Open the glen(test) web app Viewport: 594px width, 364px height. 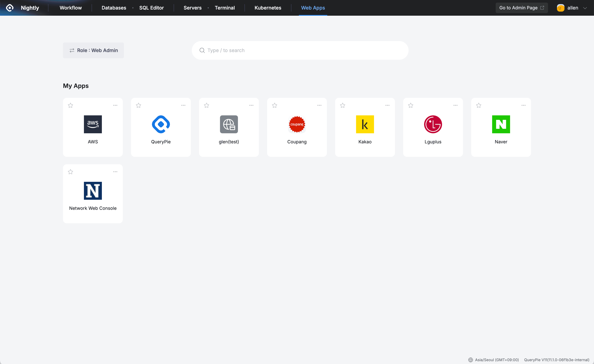click(x=229, y=125)
